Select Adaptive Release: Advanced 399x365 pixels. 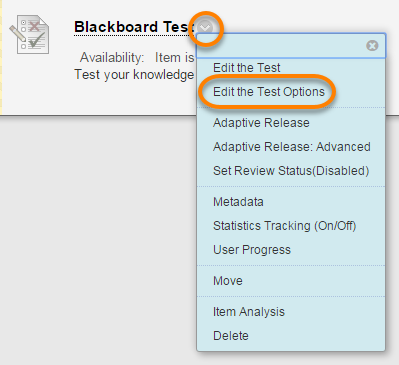[x=292, y=147]
